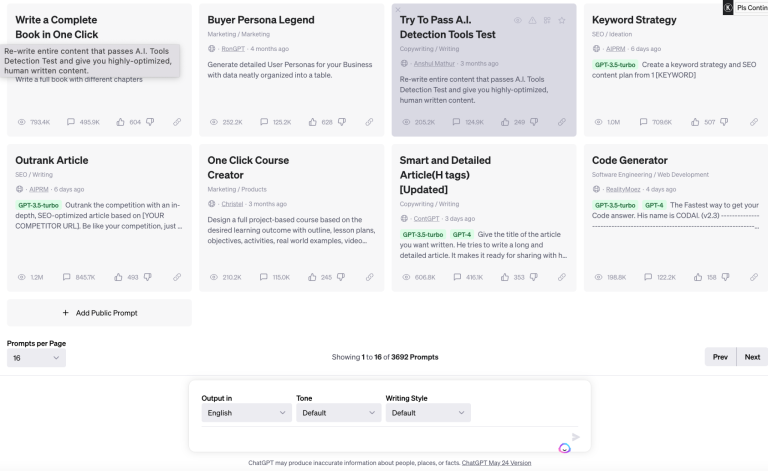Thumbs down the Keyword Strategy prompt
Image resolution: width=768 pixels, height=471 pixels.
tap(726, 122)
